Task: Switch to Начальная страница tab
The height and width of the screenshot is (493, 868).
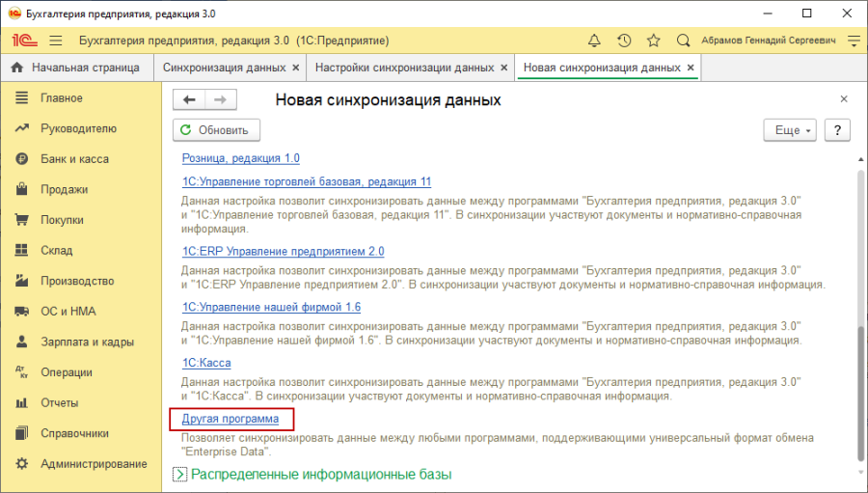Action: pyautogui.click(x=77, y=68)
